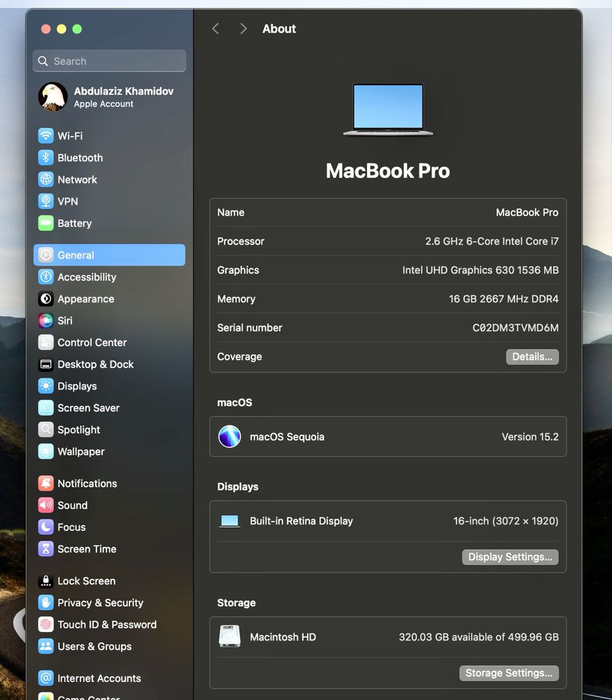Click the Storage section heading
The width and height of the screenshot is (612, 700).
236,603
